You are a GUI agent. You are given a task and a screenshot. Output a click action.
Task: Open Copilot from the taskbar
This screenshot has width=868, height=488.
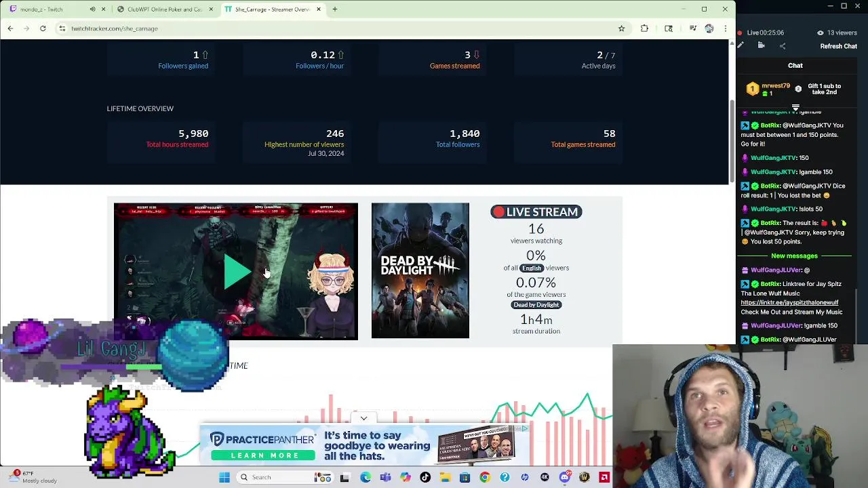[406, 477]
